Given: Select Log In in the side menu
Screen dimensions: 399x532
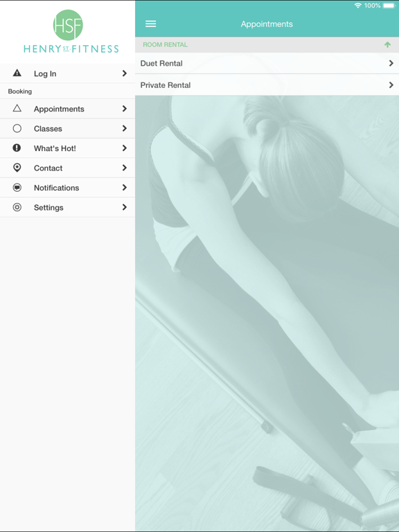Looking at the screenshot, I should 67,73.
